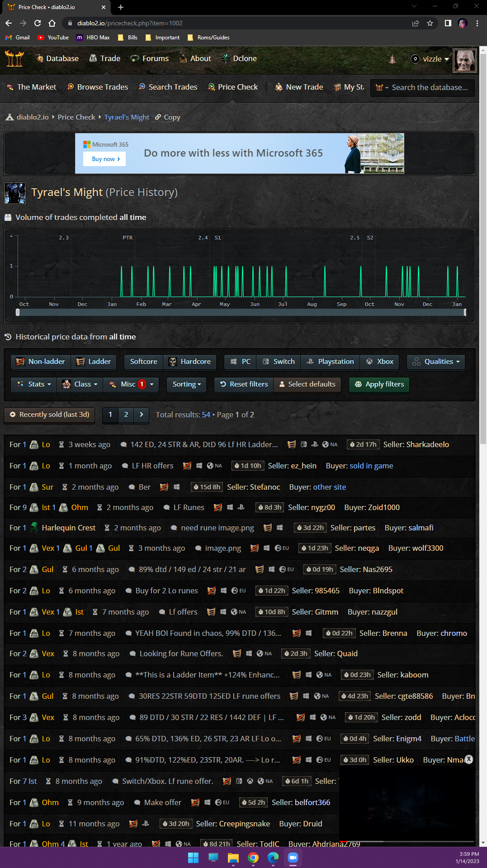Screen dimensions: 487x868
Task: Click the browser home icon
Action: 52,23
